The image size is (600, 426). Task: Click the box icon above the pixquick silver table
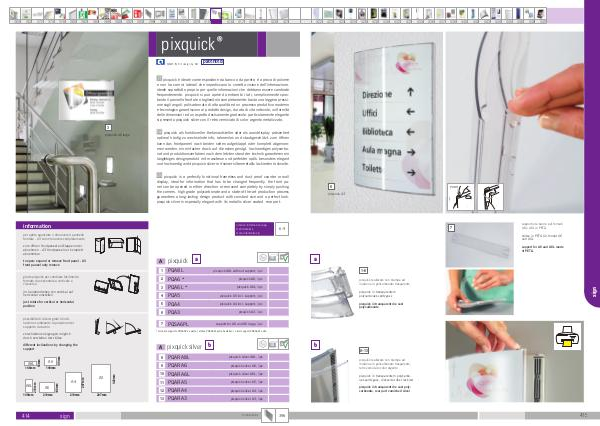[273, 344]
